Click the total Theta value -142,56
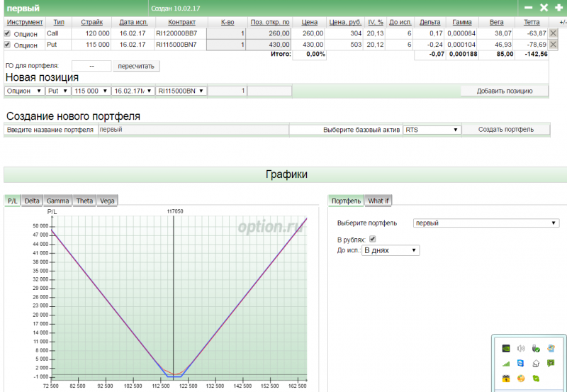Viewport: 567px width, 392px height. (536, 54)
